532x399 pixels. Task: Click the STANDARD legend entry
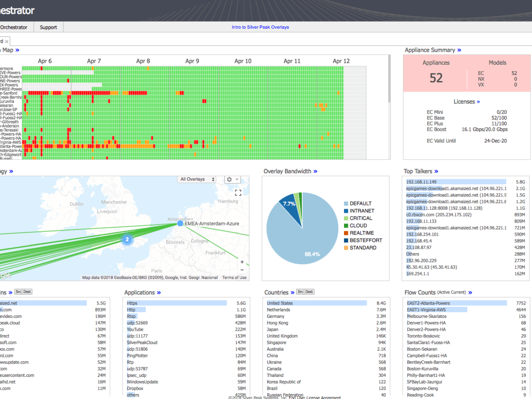point(363,247)
